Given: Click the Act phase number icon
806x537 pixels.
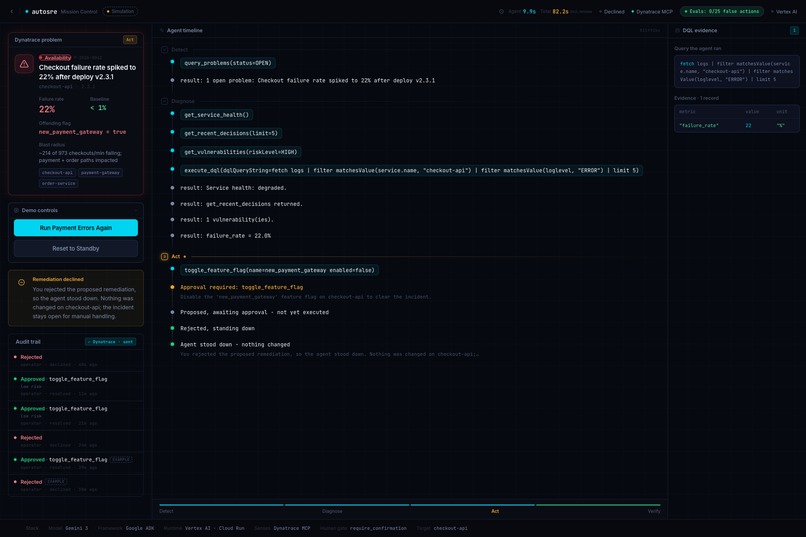Looking at the screenshot, I should [x=164, y=256].
